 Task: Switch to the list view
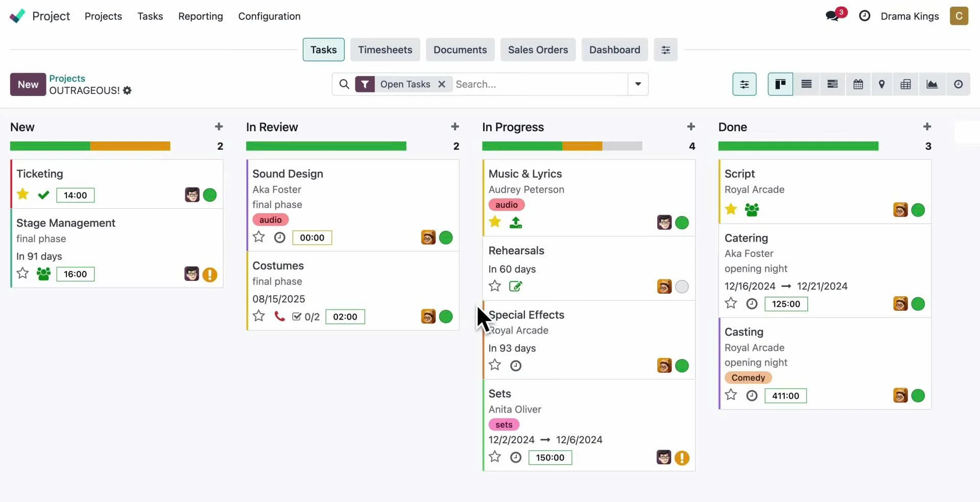coord(806,84)
